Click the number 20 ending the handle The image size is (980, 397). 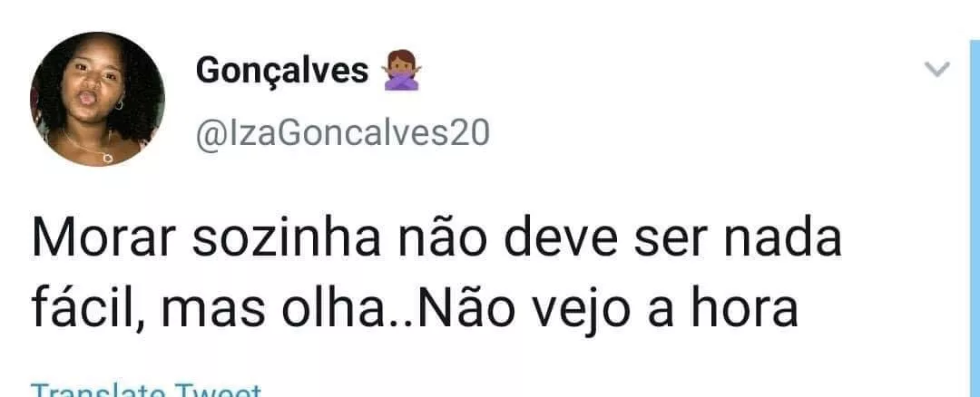click(469, 133)
